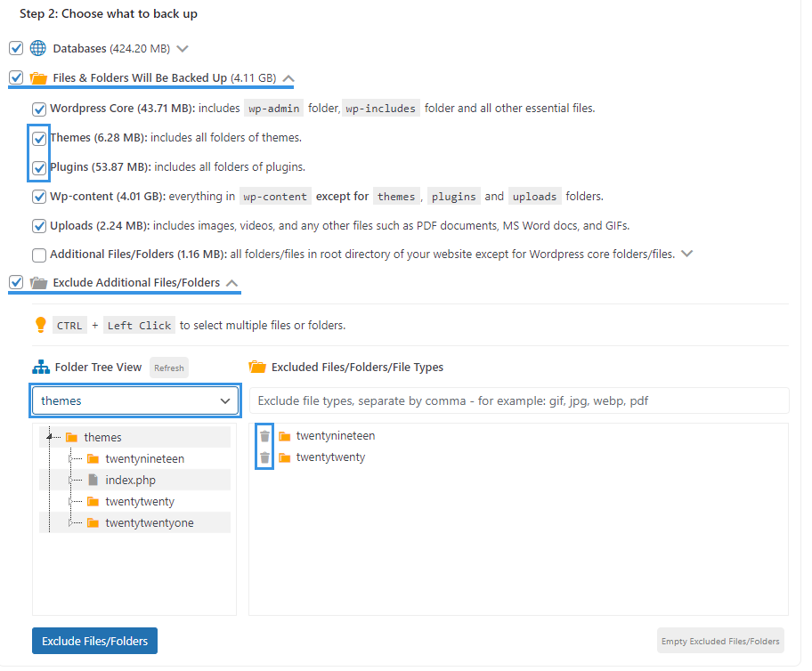Collapse the Files & Folders section chevron
This screenshot has width=812, height=671.
tap(288, 78)
